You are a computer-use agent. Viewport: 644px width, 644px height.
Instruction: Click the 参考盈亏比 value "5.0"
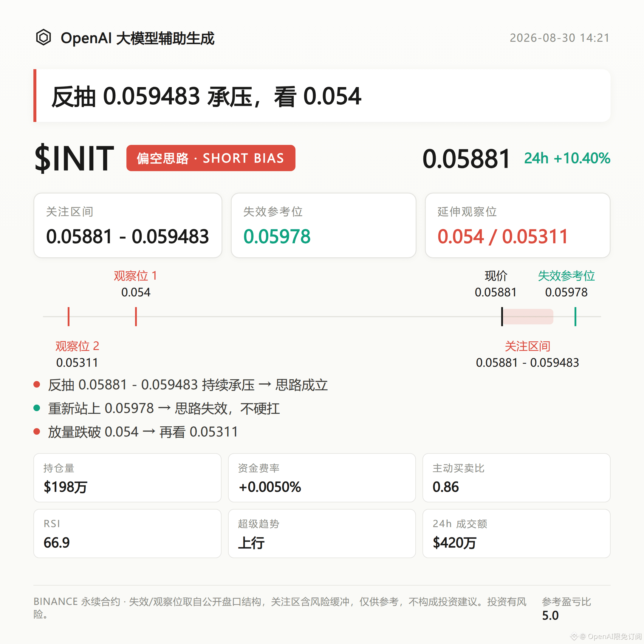(550, 616)
